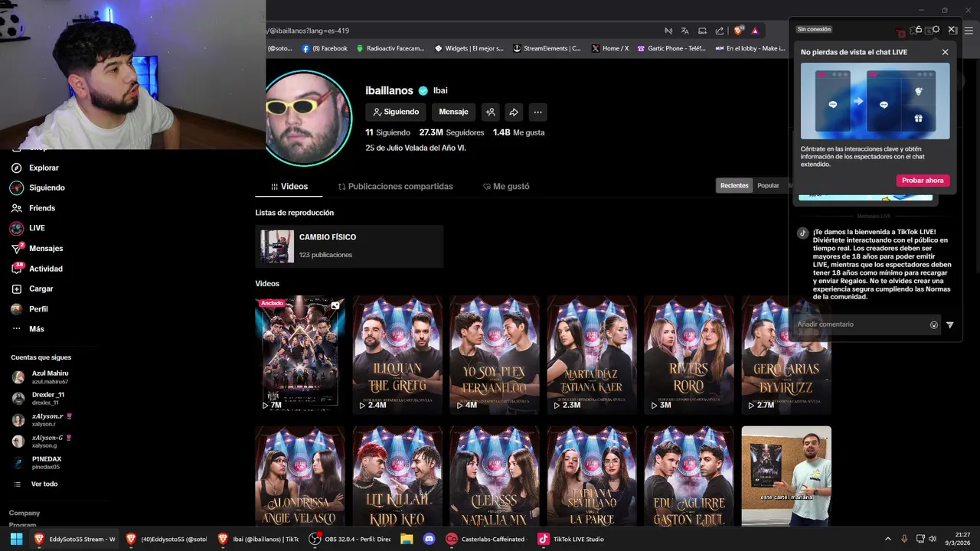The height and width of the screenshot is (551, 980).
Task: Open Mensajes inbox in the sidebar
Action: click(37, 249)
